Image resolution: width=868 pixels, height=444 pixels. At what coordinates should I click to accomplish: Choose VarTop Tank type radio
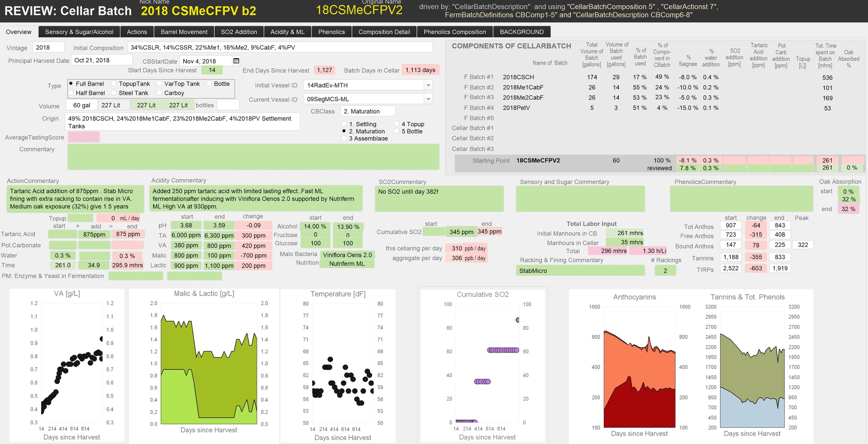click(x=159, y=84)
